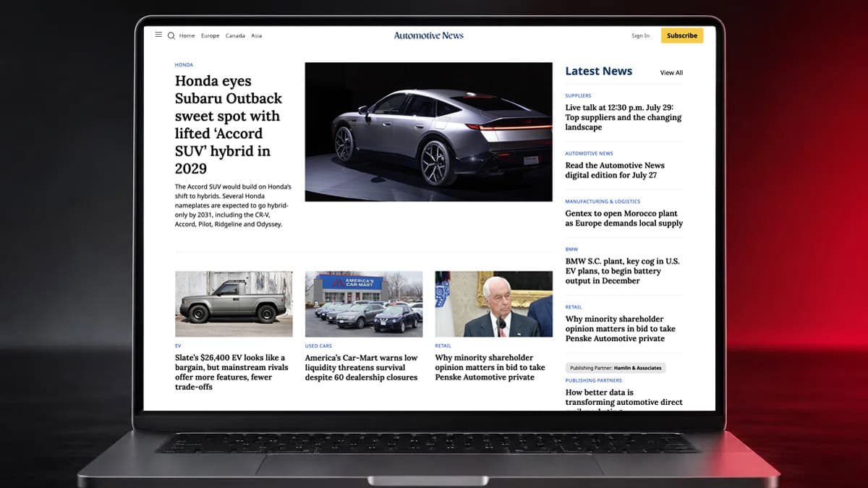This screenshot has width=868, height=488.
Task: Open Retail tag under Penske photo
Action: click(x=443, y=346)
